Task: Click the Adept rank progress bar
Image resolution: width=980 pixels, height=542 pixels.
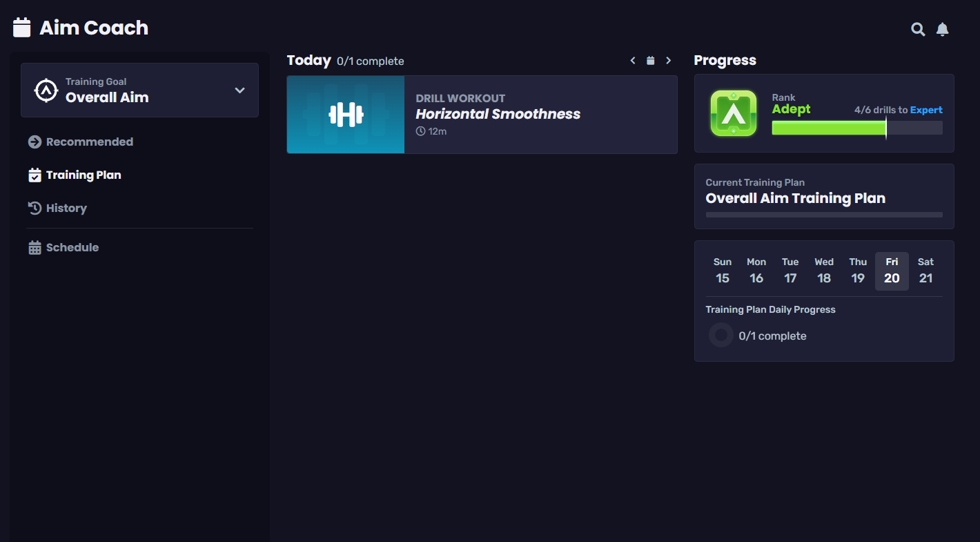Action: point(856,128)
